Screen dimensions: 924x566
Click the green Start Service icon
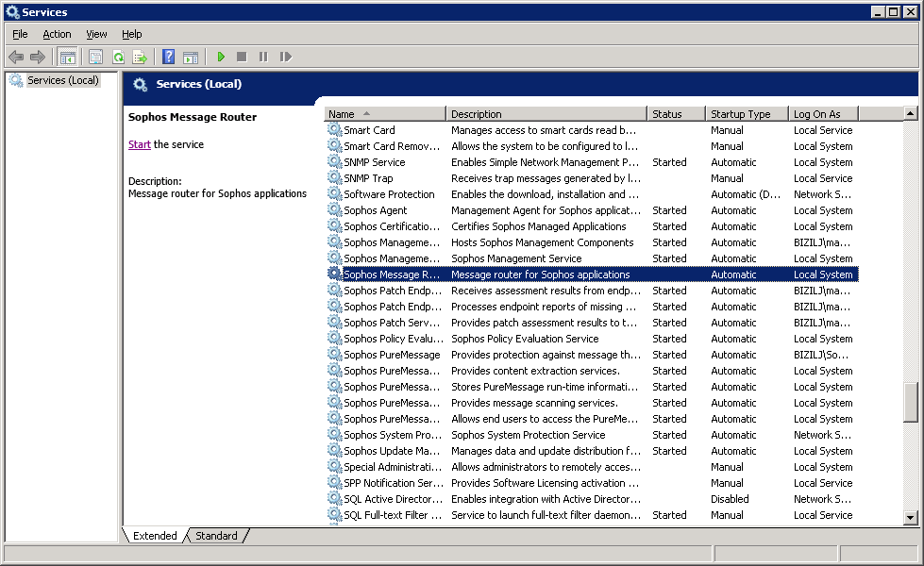click(x=221, y=58)
